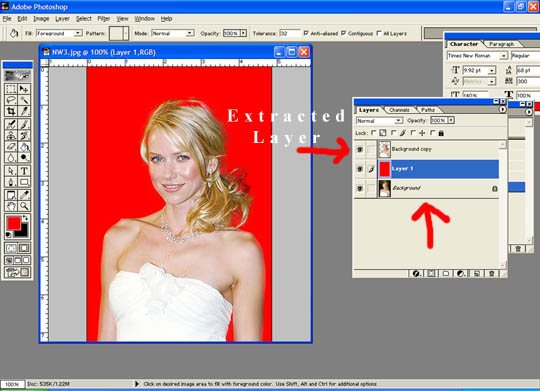Open options bar Opacity slider arrow
The width and height of the screenshot is (540, 391).
coord(243,33)
